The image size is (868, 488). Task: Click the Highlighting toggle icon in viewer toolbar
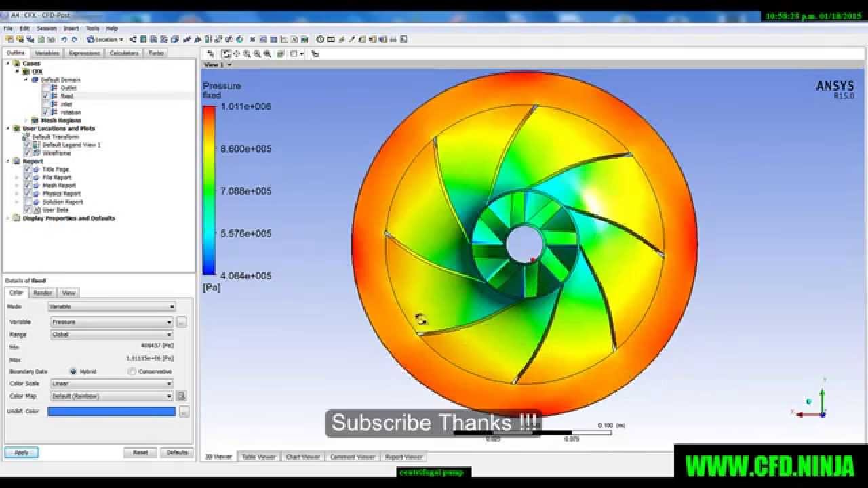pyautogui.click(x=280, y=54)
